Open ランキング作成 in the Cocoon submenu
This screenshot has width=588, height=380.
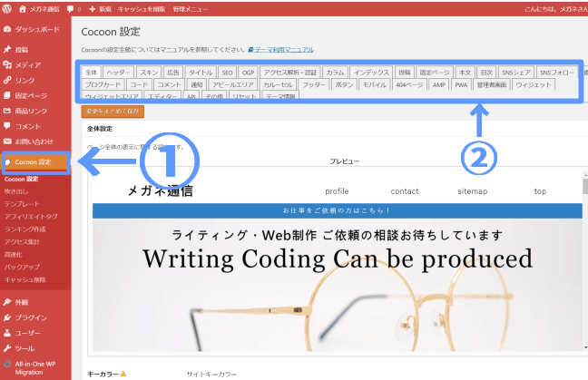24,229
